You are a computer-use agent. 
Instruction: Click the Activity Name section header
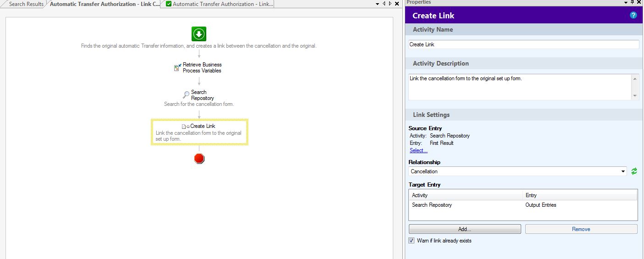(523, 29)
